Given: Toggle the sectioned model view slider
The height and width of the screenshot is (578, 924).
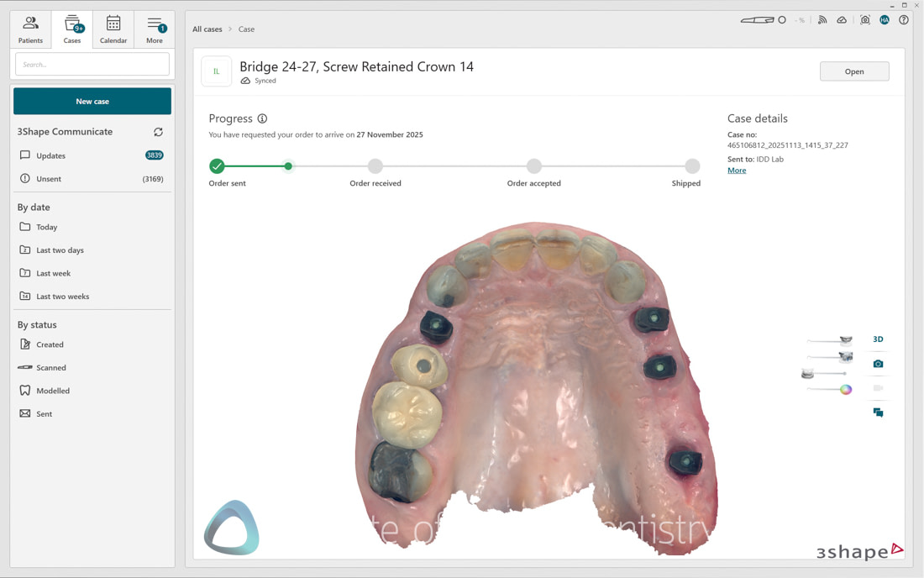Looking at the screenshot, I should point(845,373).
